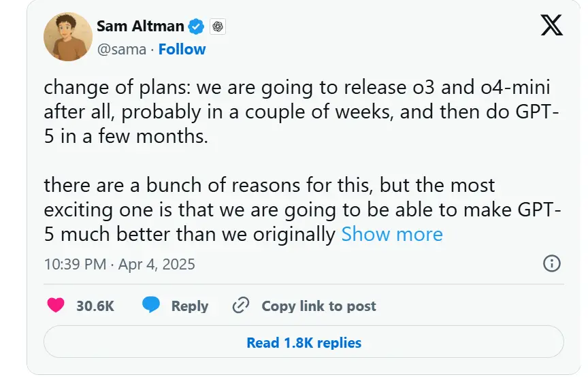Click the chain link copy icon
Viewport: 588px width, 377px height.
click(x=241, y=306)
